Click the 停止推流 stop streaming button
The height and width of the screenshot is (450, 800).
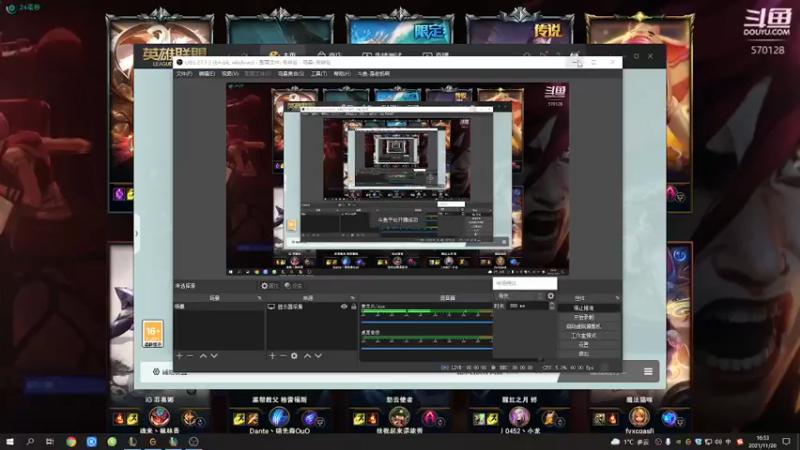coord(589,308)
